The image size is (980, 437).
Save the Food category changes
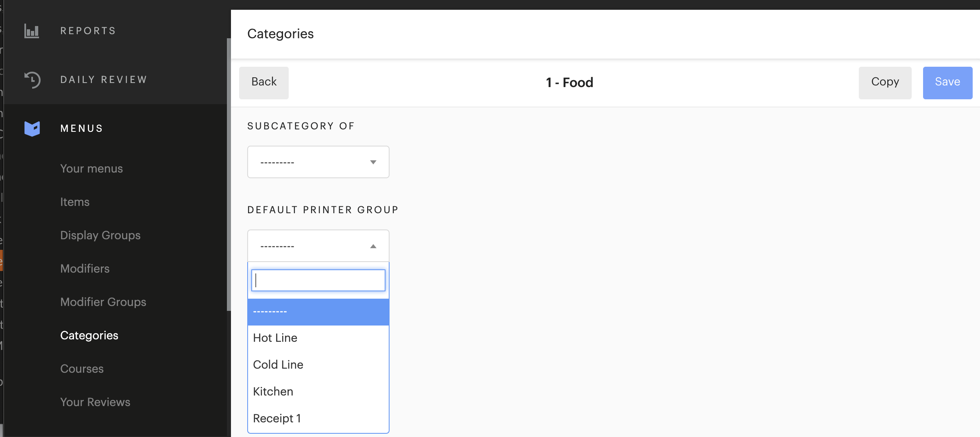click(x=947, y=82)
